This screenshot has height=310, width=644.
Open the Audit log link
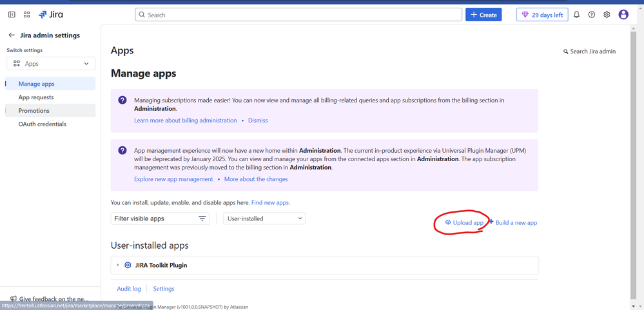click(x=129, y=289)
